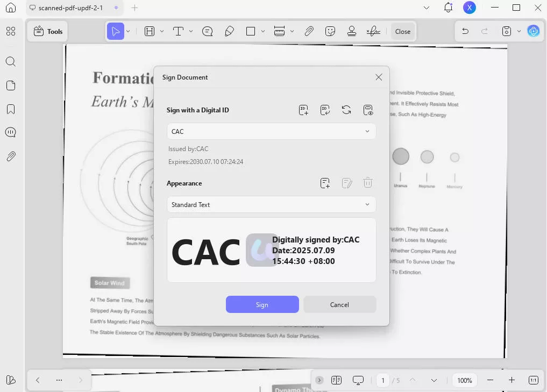The height and width of the screenshot is (392, 547).
Task: Click the 100% zoom level field
Action: [x=465, y=380]
